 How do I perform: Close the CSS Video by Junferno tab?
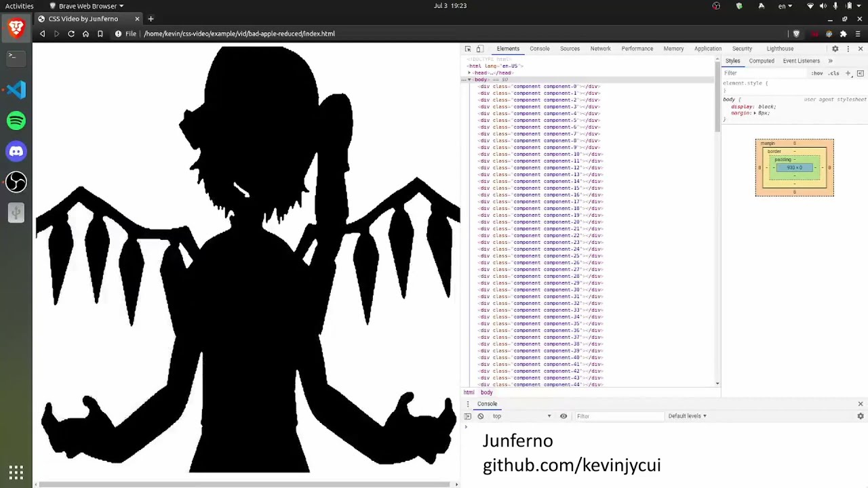tap(137, 19)
